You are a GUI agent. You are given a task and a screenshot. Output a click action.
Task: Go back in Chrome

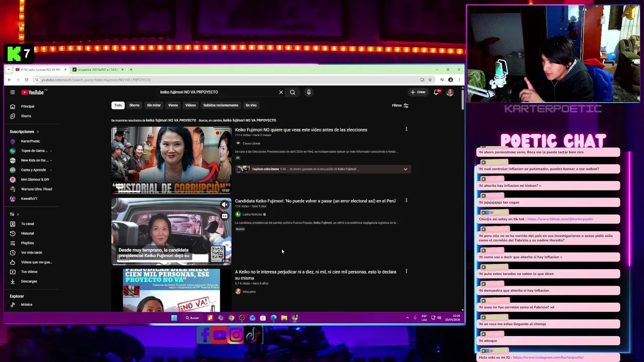point(9,80)
